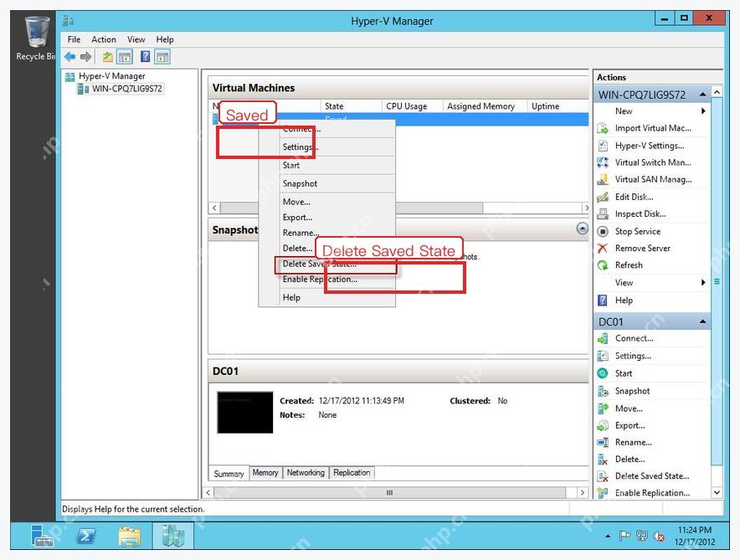This screenshot has width=740, height=560.
Task: Choose Help from the context menu
Action: (326, 298)
